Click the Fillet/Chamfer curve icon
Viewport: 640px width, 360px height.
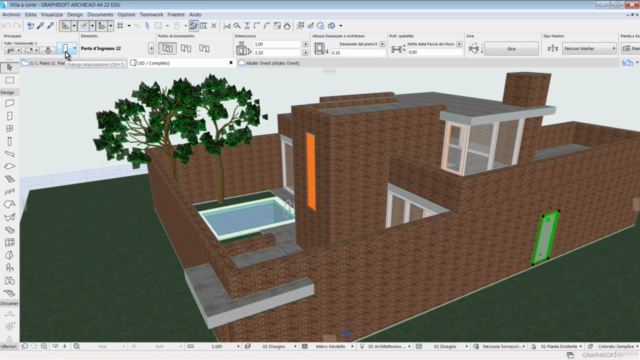267,26
